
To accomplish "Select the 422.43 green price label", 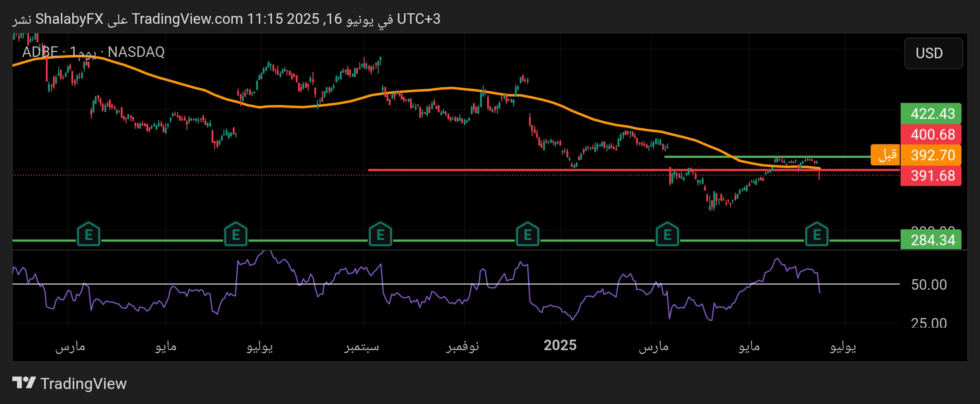I will [x=931, y=114].
